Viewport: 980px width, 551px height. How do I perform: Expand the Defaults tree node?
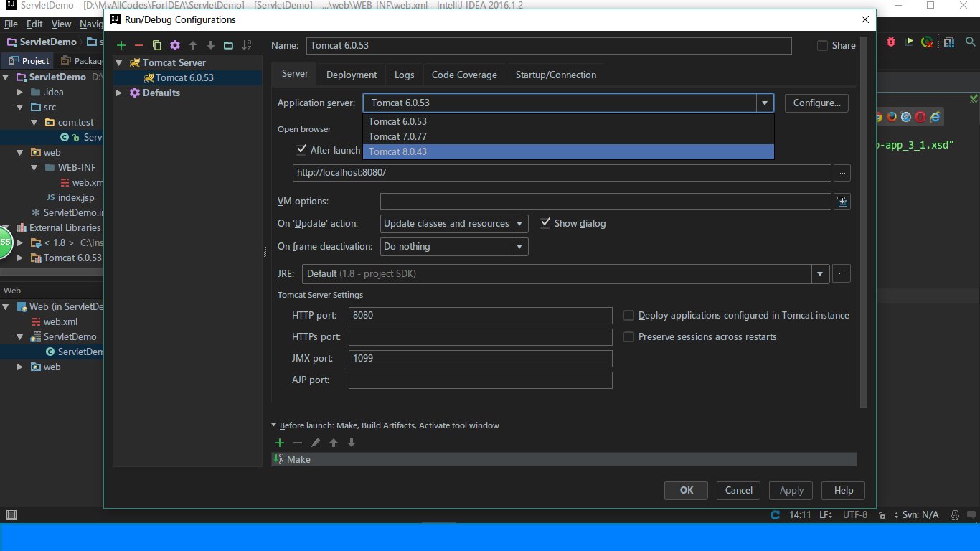[119, 93]
